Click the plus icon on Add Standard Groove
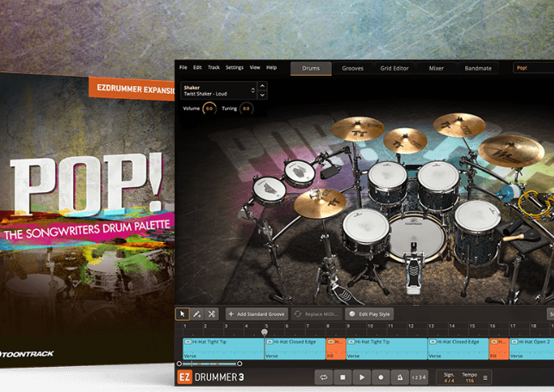Screen dimensions: 554x392 231,314
